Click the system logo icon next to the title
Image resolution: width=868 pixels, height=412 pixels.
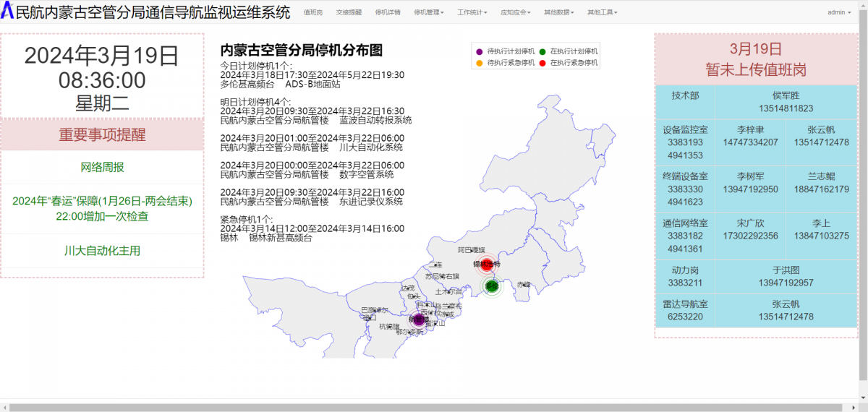7,11
